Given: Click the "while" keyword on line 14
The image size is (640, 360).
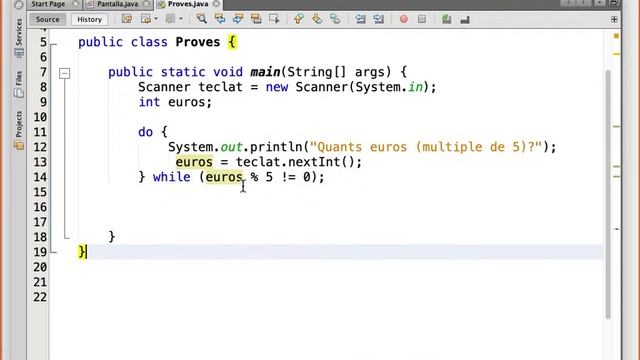Looking at the screenshot, I should click(x=171, y=177).
